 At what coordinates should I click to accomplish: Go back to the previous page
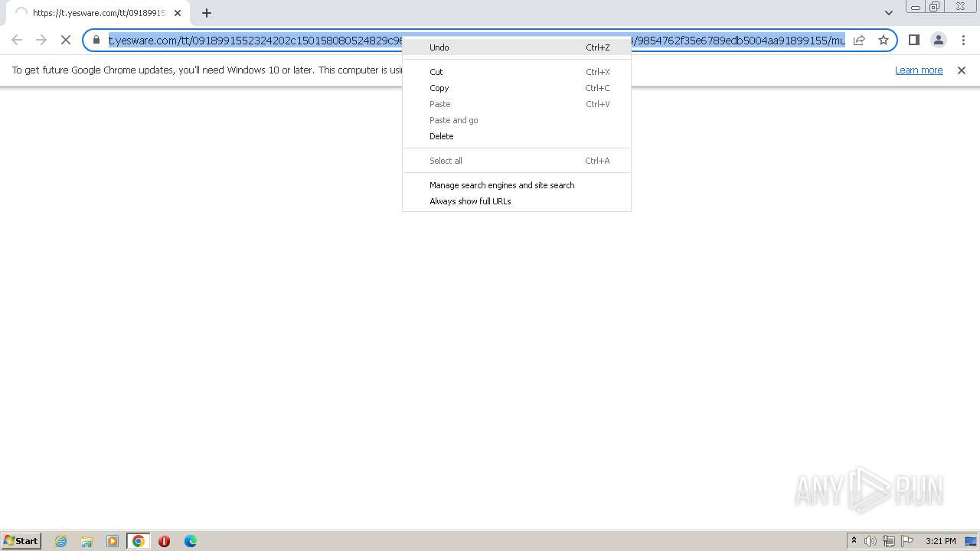[17, 40]
